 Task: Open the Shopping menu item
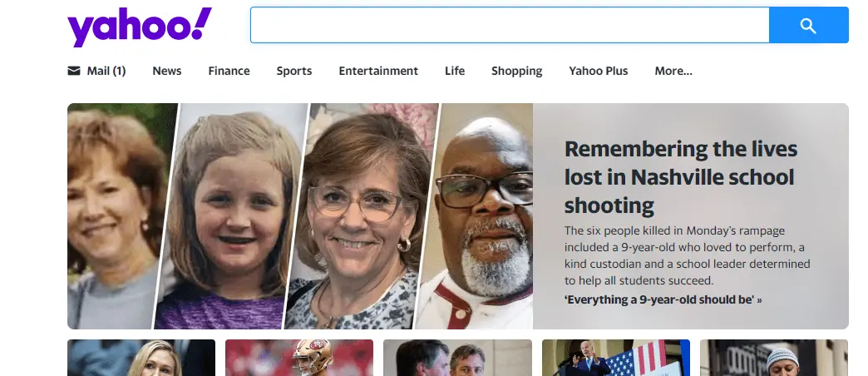pos(516,71)
